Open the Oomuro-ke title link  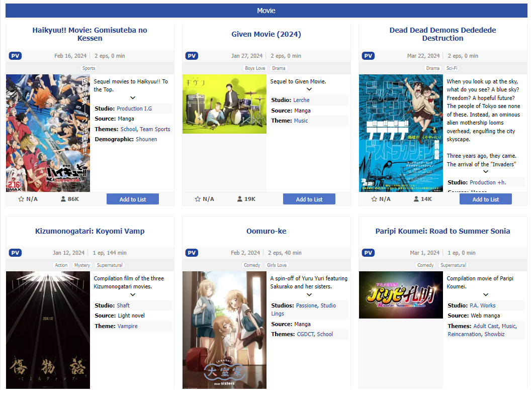267,231
